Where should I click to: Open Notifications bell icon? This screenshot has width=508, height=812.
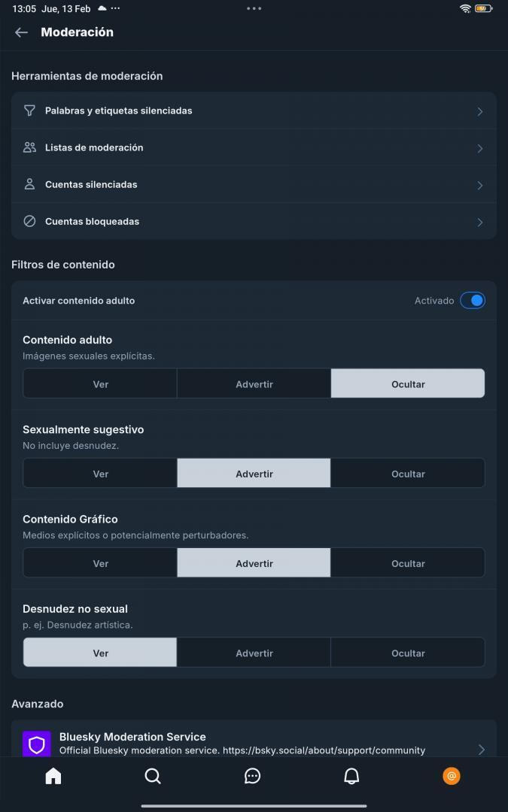[x=351, y=776]
